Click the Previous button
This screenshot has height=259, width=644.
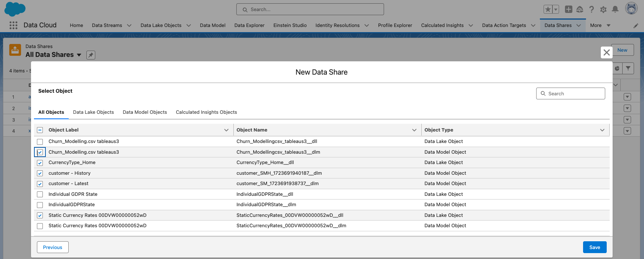pyautogui.click(x=52, y=247)
